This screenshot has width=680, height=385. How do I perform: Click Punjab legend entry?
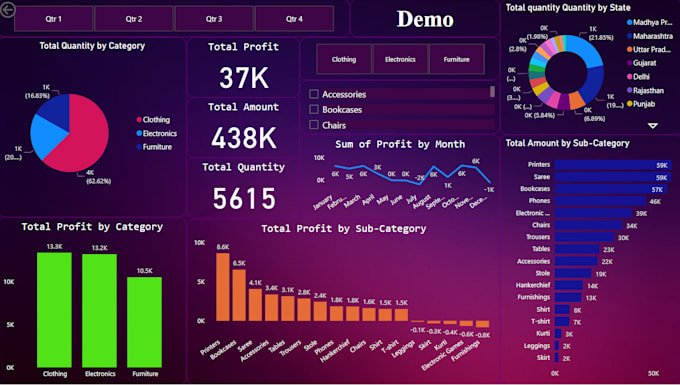641,104
